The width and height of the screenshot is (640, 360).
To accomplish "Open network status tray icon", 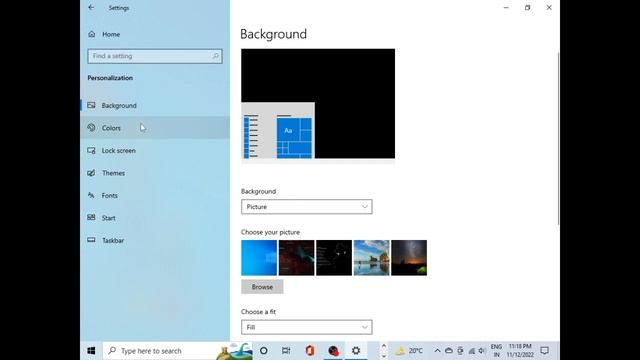I will [471, 351].
